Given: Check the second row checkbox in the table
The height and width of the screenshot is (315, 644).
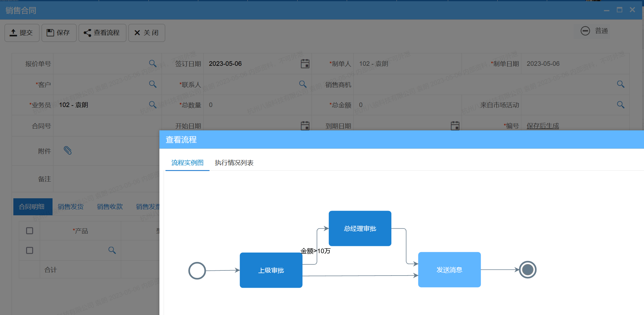Looking at the screenshot, I should tap(29, 250).
